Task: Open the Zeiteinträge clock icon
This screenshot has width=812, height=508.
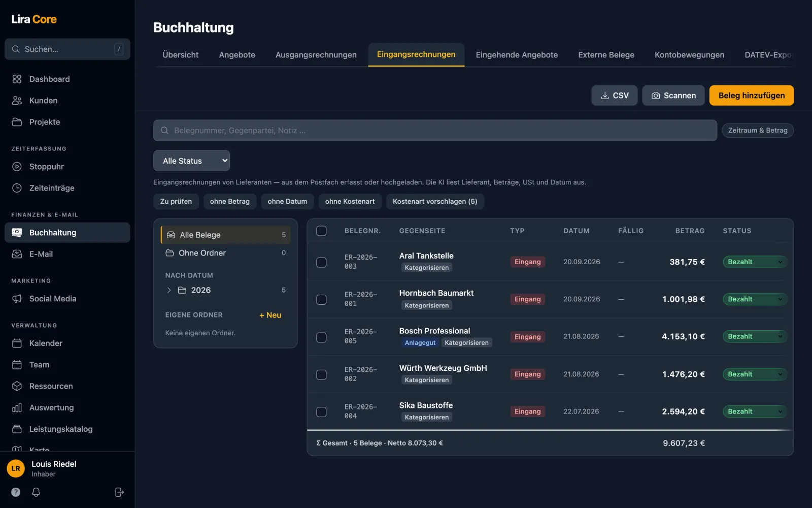Action: tap(17, 188)
